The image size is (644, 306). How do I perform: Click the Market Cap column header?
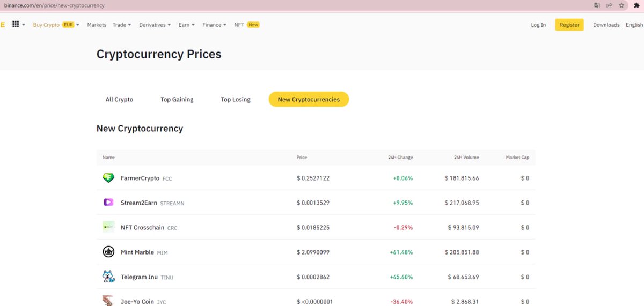[x=517, y=157]
